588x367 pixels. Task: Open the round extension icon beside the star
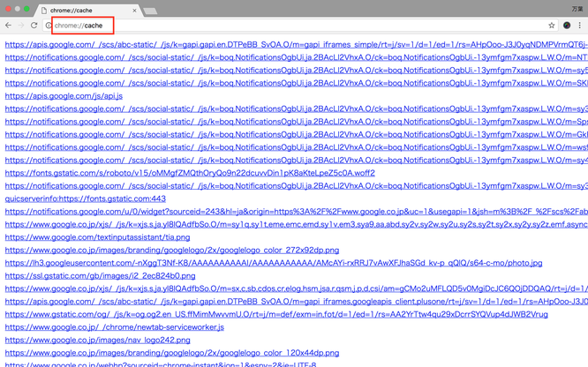[567, 26]
